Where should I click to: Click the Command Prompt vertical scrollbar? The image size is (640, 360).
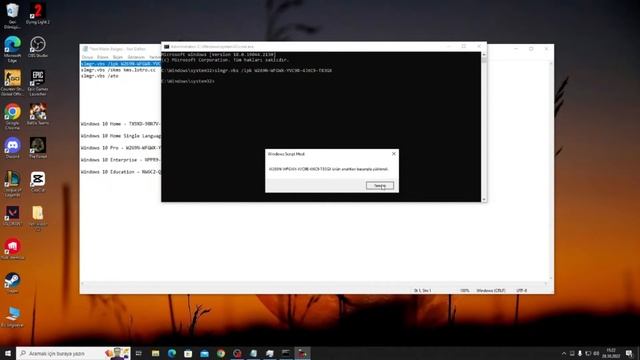[x=484, y=127]
